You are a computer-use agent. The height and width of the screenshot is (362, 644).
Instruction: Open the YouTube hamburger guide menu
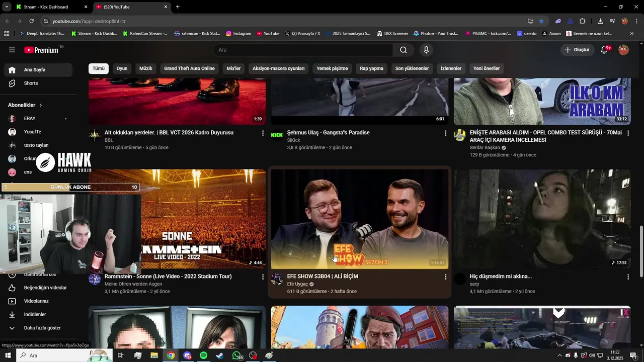12,50
